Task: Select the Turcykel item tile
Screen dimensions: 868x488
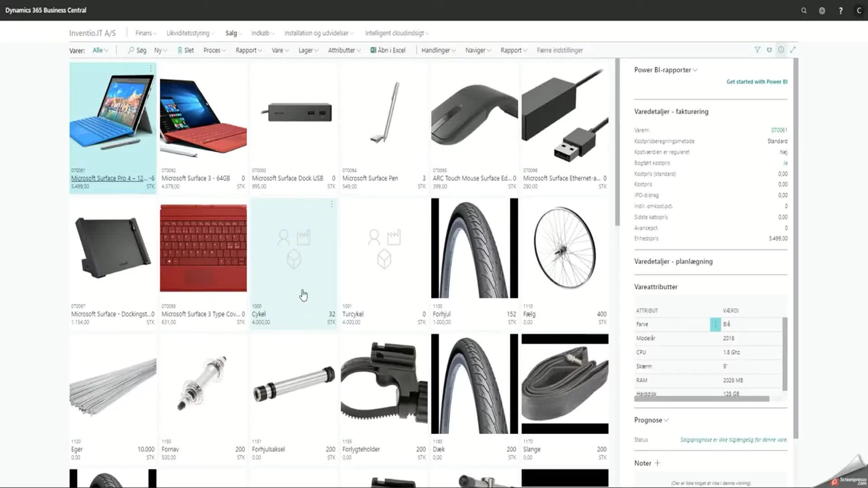Action: coord(384,264)
